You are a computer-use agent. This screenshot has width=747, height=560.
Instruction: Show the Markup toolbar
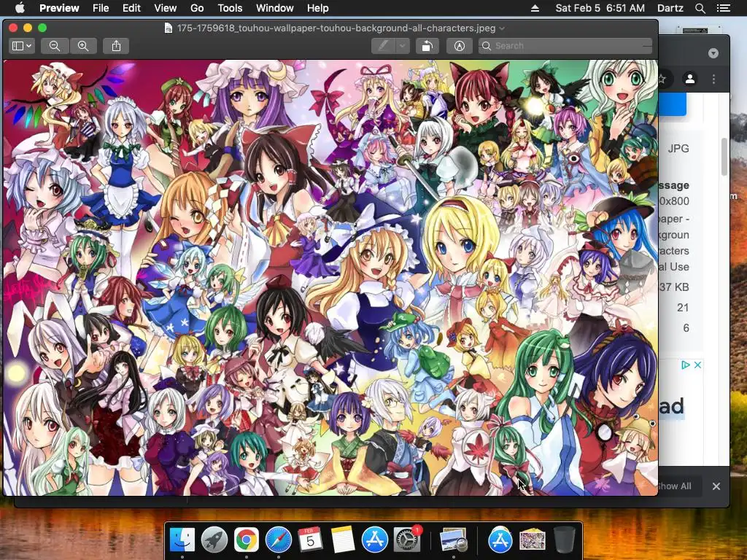click(x=460, y=46)
